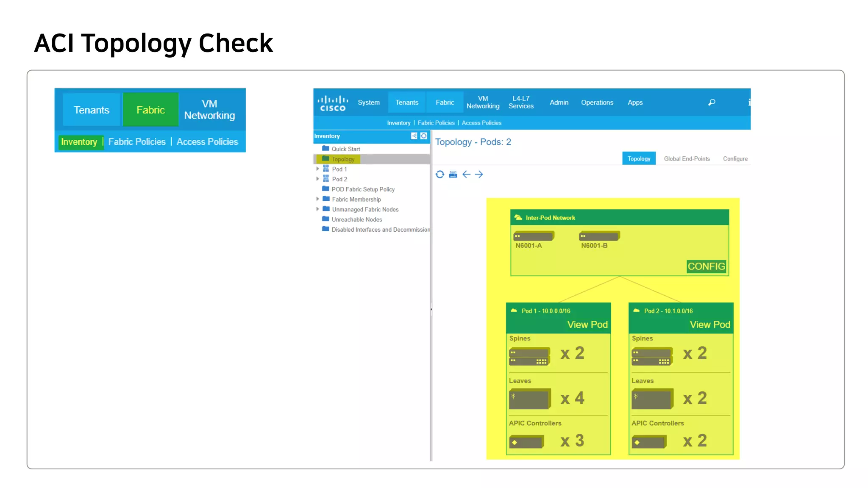The image size is (868, 488).
Task: Open the Operations menu
Action: (x=597, y=103)
